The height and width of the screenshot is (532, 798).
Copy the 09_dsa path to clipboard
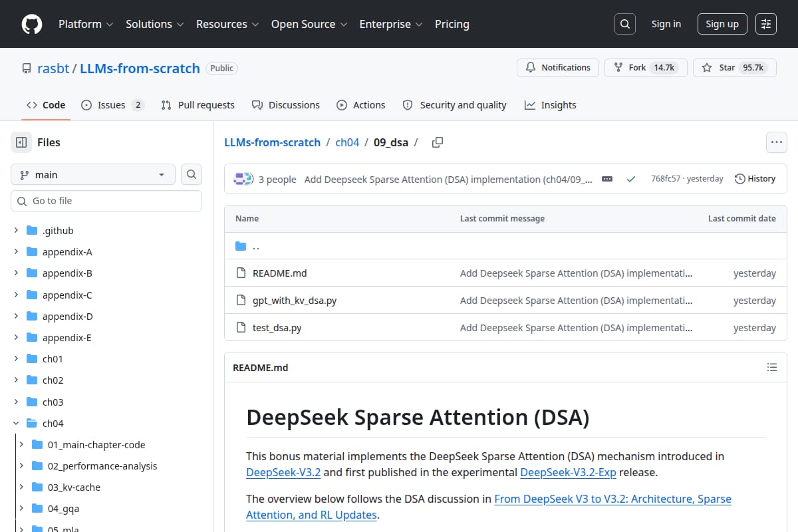pyautogui.click(x=437, y=142)
